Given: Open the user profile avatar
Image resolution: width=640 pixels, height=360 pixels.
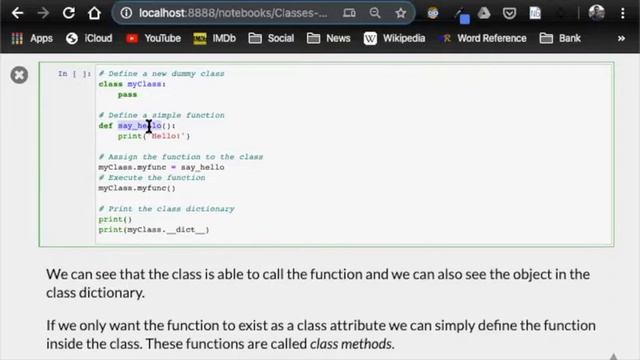Looking at the screenshot, I should pos(596,13).
